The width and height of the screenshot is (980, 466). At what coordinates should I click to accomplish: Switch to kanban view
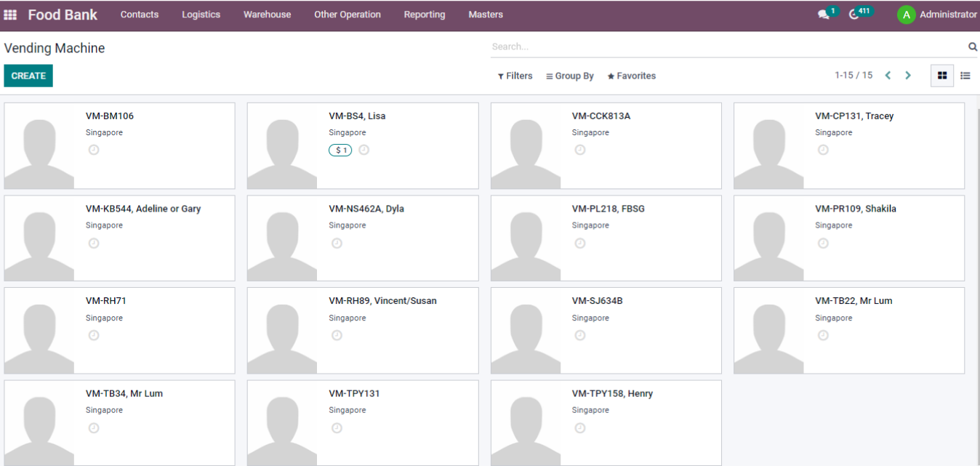coord(942,76)
